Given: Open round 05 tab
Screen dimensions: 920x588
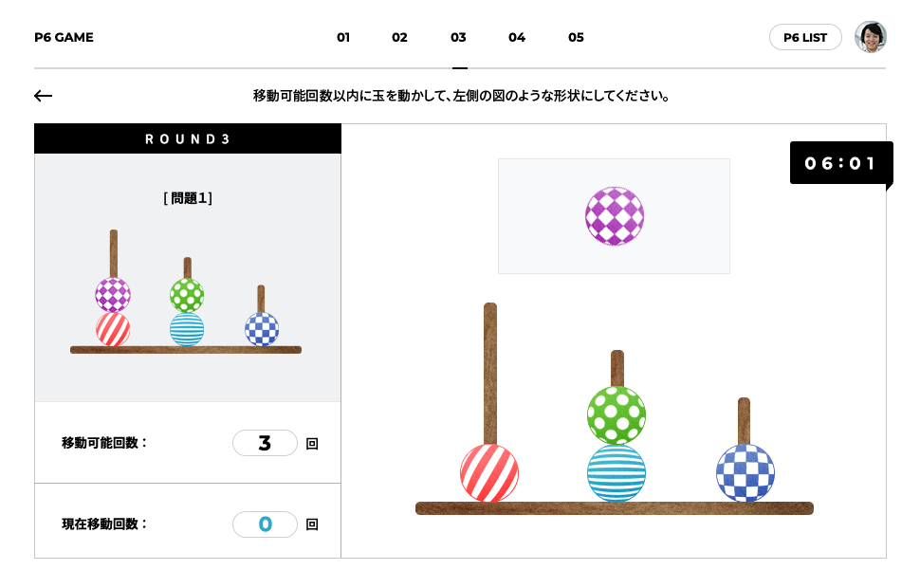Looking at the screenshot, I should [576, 38].
